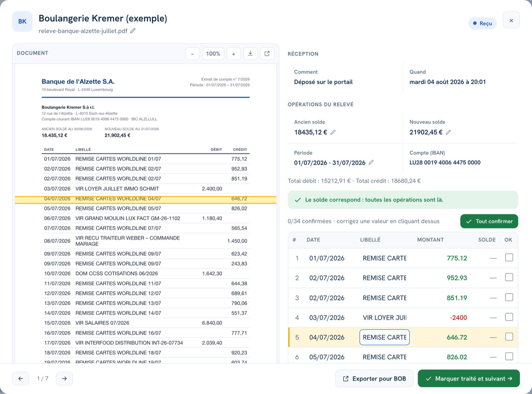Click the LIBELLÉ column header in operations
This screenshot has height=394, width=532.
click(x=370, y=240)
